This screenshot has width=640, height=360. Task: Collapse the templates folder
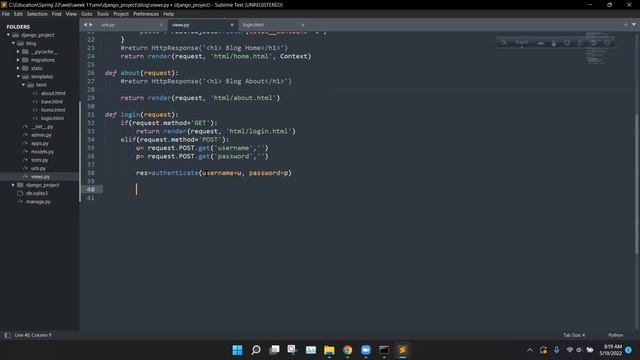18,77
